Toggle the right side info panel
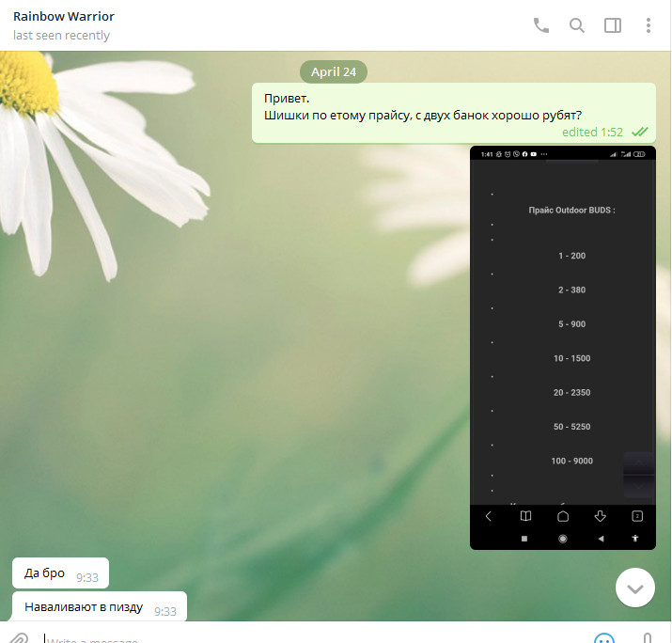Viewport: 672px width, 643px height. pos(613,25)
